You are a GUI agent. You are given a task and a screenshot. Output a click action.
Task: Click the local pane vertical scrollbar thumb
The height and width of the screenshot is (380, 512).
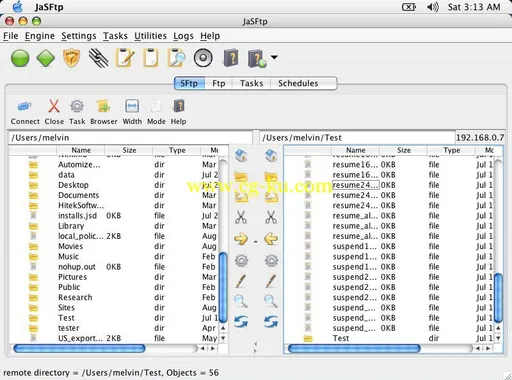click(223, 288)
